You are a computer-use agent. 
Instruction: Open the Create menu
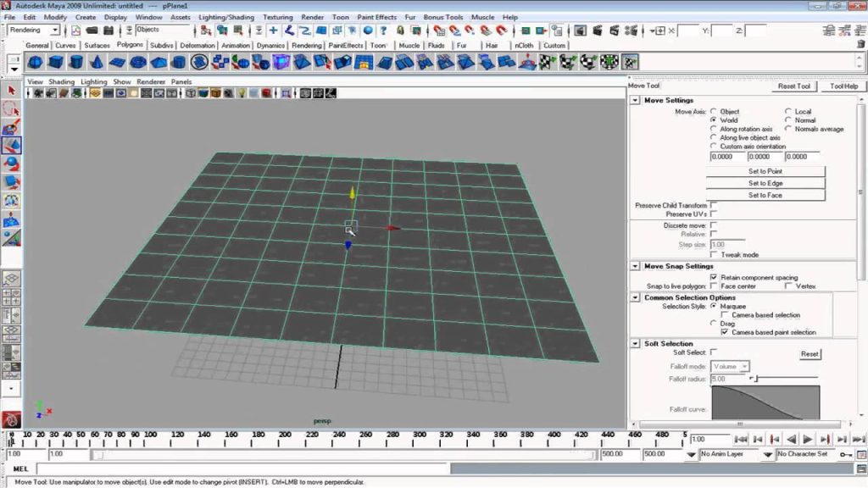point(86,17)
